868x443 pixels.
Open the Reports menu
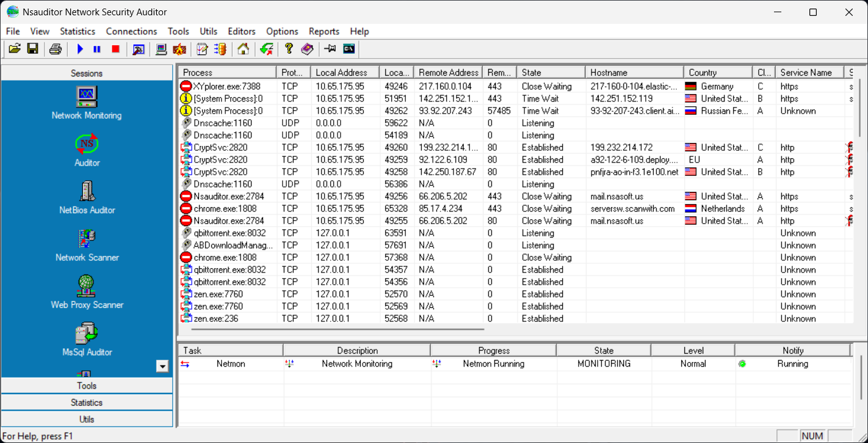[324, 31]
